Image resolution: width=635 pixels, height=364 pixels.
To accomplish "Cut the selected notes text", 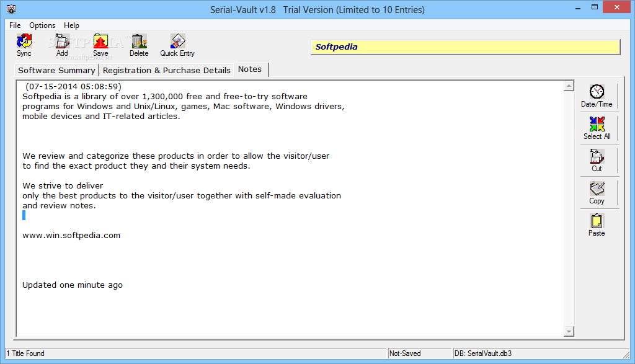I will tap(597, 161).
